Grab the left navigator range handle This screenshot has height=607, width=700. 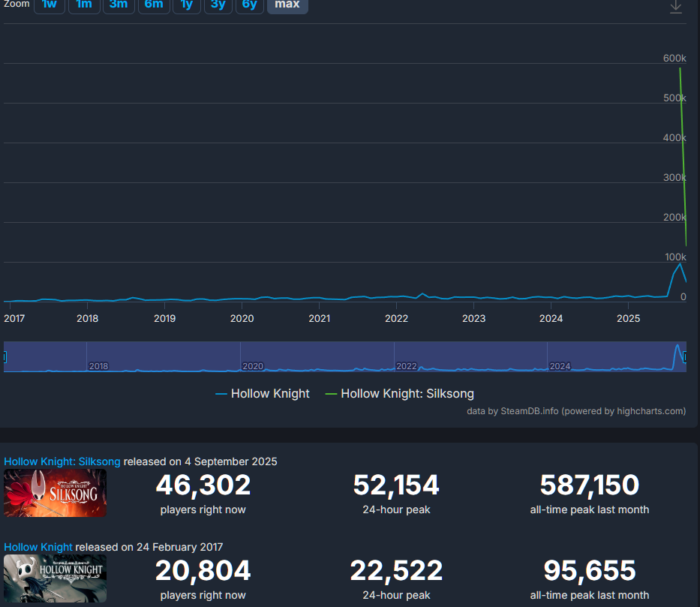[5, 357]
